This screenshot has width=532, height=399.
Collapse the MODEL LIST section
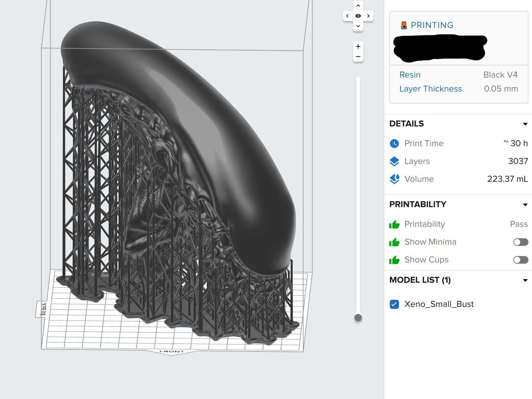pyautogui.click(x=525, y=280)
